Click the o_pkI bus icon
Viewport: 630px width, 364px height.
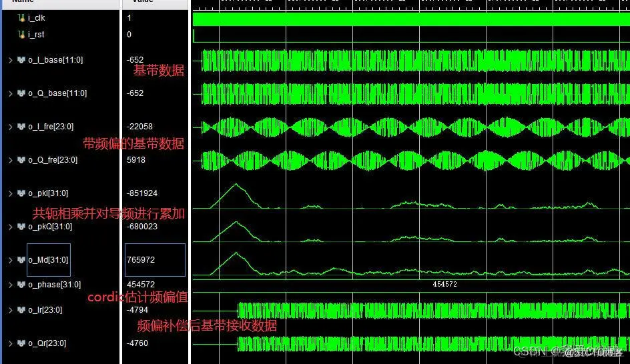(x=21, y=193)
